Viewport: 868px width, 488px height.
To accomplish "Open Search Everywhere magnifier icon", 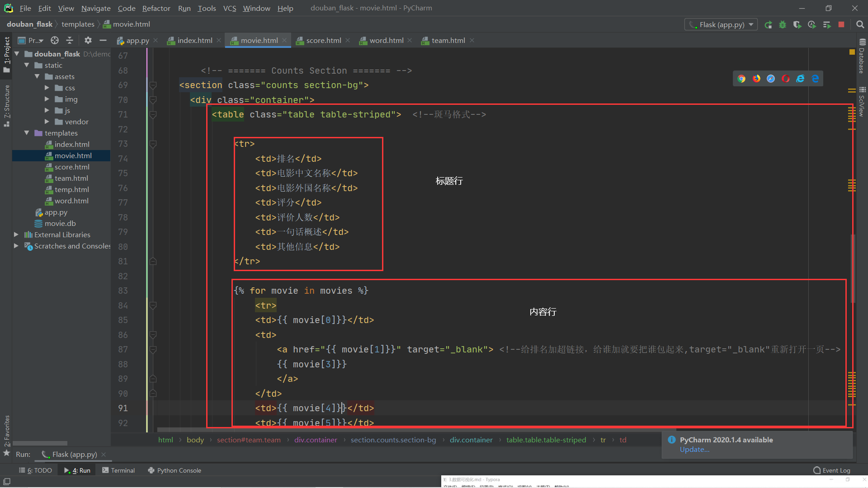I will point(860,25).
